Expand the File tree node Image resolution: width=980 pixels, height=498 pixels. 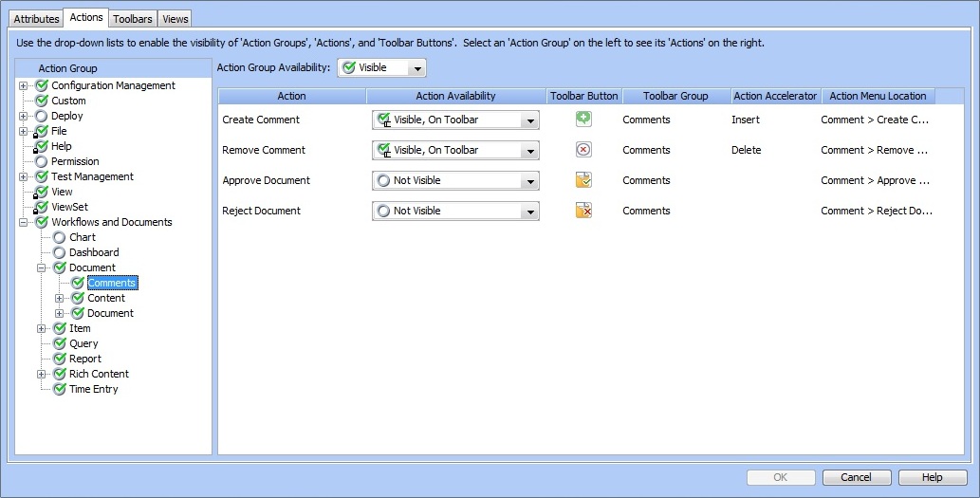click(x=23, y=131)
